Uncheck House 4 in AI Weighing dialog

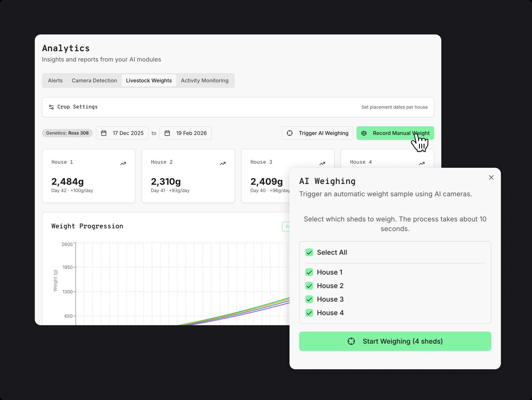click(x=309, y=313)
